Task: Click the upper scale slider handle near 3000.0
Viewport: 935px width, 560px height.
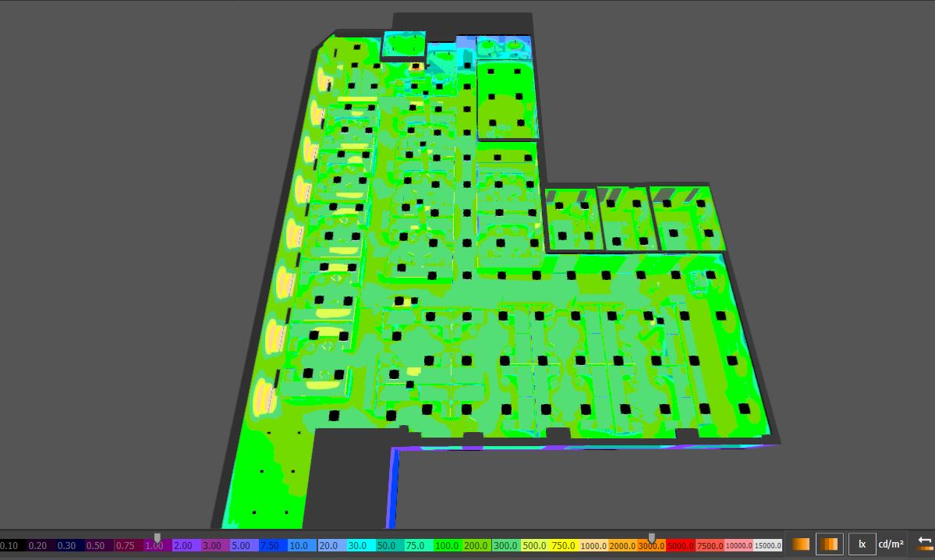Action: click(x=652, y=537)
